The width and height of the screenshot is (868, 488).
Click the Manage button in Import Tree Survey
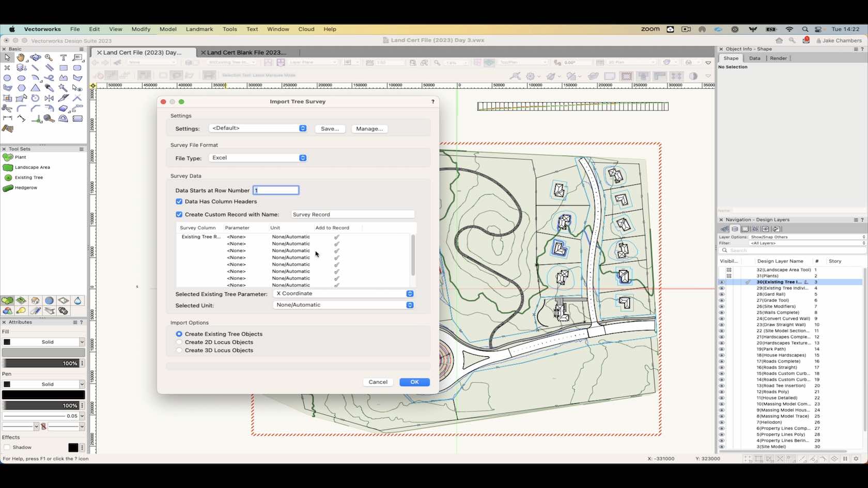pyautogui.click(x=369, y=129)
